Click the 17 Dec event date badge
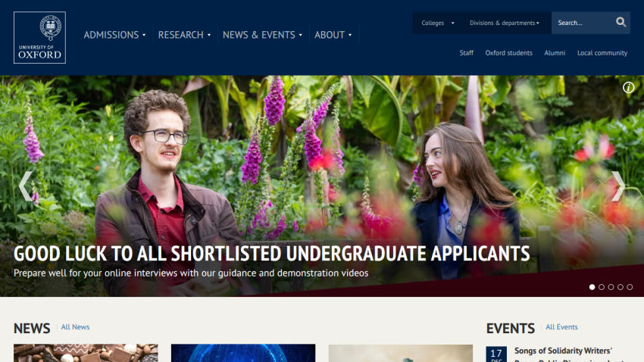 tap(496, 354)
